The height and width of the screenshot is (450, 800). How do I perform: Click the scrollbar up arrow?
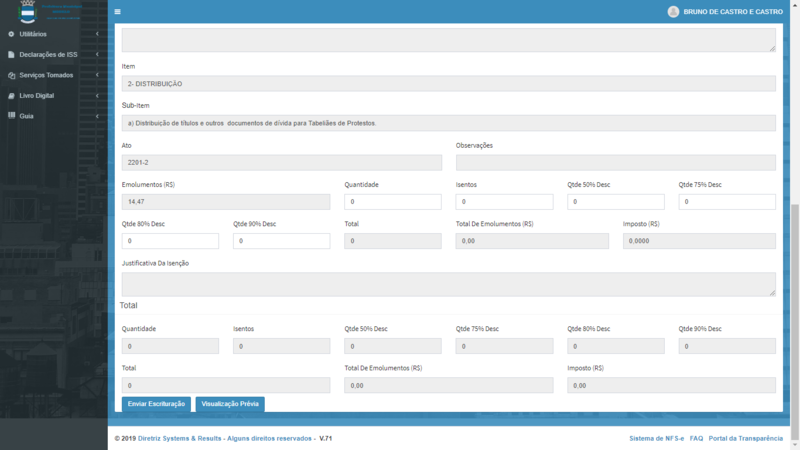pos(795,4)
